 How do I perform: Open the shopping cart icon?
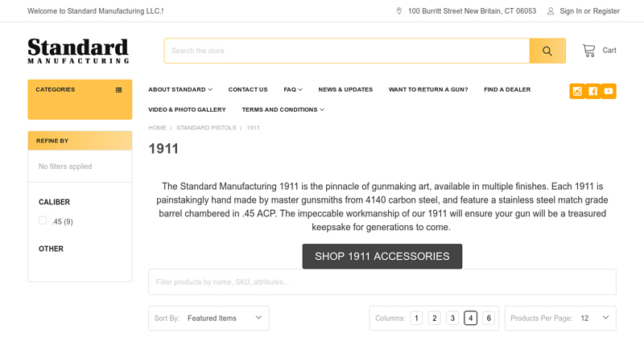point(588,51)
